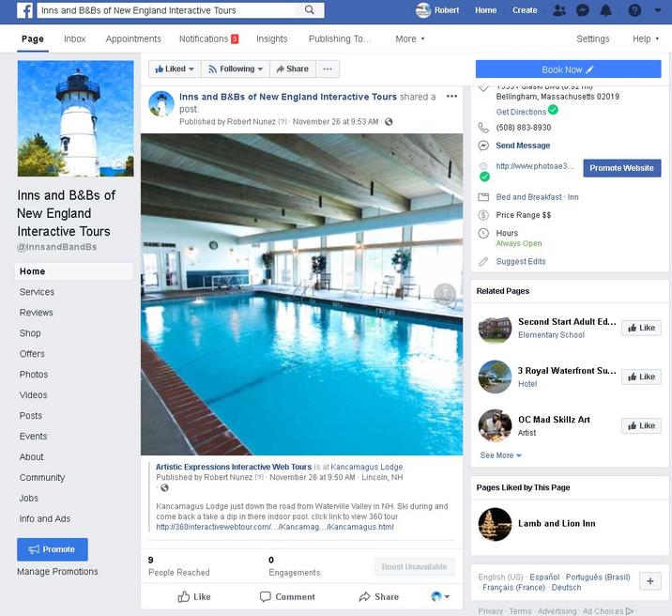Open the Liked dropdown
672x616 pixels.
point(175,69)
